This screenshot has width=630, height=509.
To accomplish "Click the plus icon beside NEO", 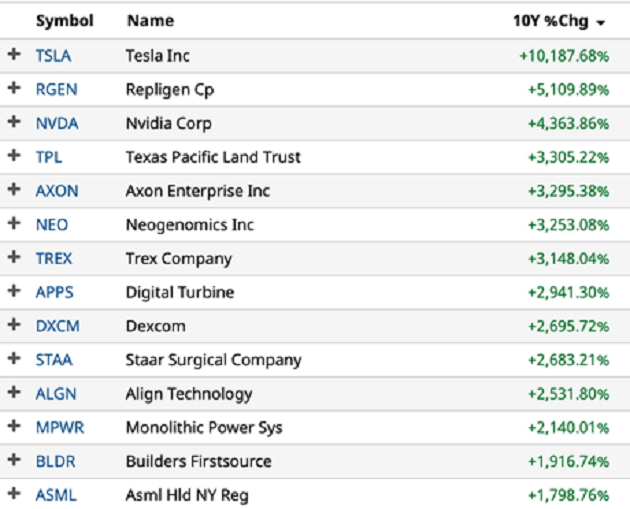I will point(14,225).
